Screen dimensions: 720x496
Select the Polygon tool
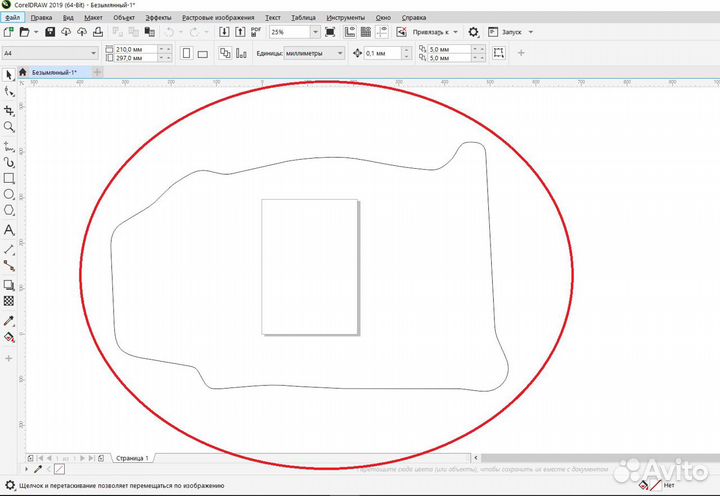[x=9, y=210]
